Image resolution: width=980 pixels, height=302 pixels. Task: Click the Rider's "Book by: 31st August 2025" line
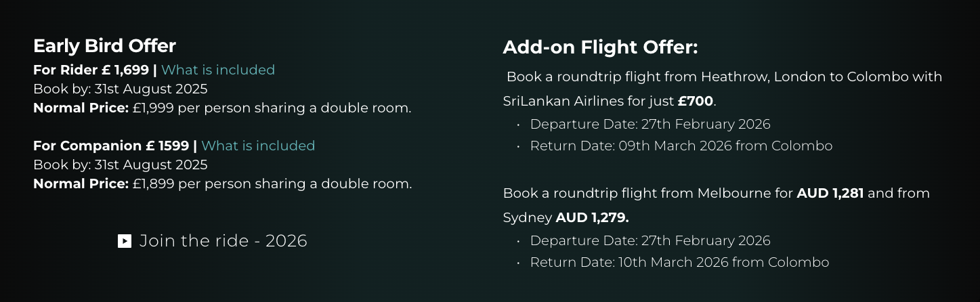pos(120,89)
